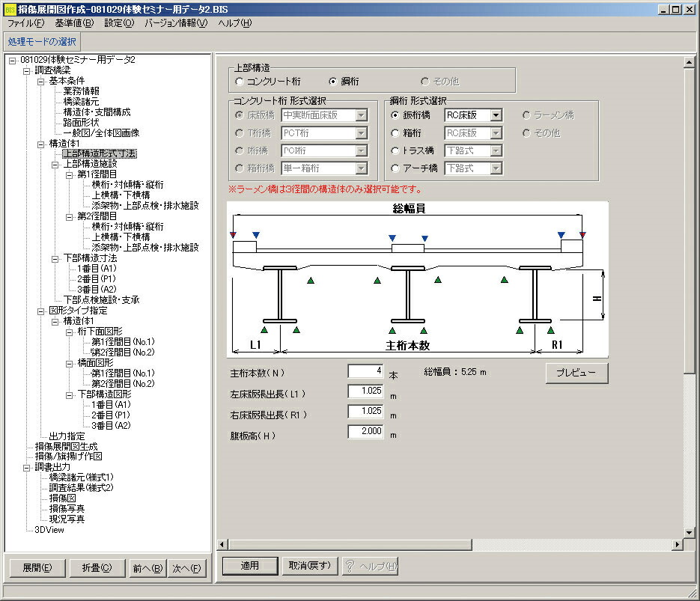Click the vertical scrollbar up arrow
Image resolution: width=700 pixels, height=601 pixels.
689,62
